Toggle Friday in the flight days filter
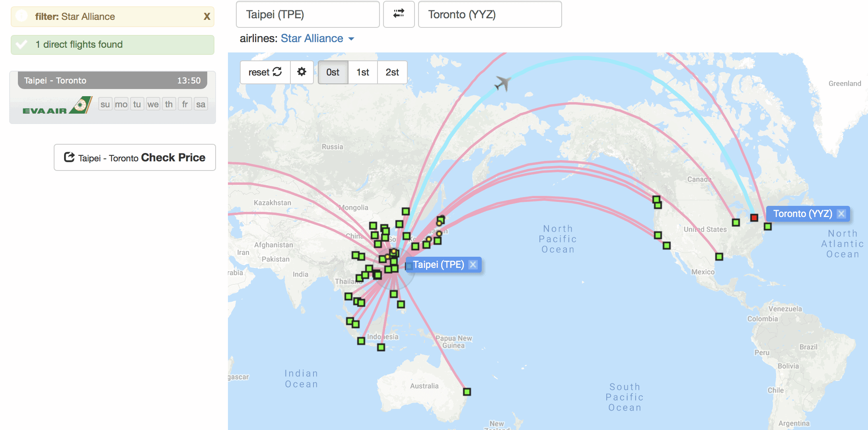The height and width of the screenshot is (430, 868). (x=185, y=104)
